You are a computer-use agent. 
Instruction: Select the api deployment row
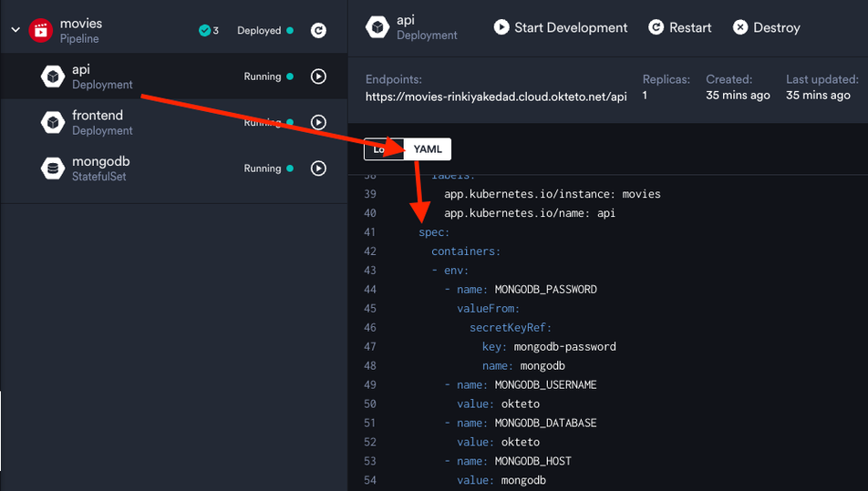(x=174, y=77)
